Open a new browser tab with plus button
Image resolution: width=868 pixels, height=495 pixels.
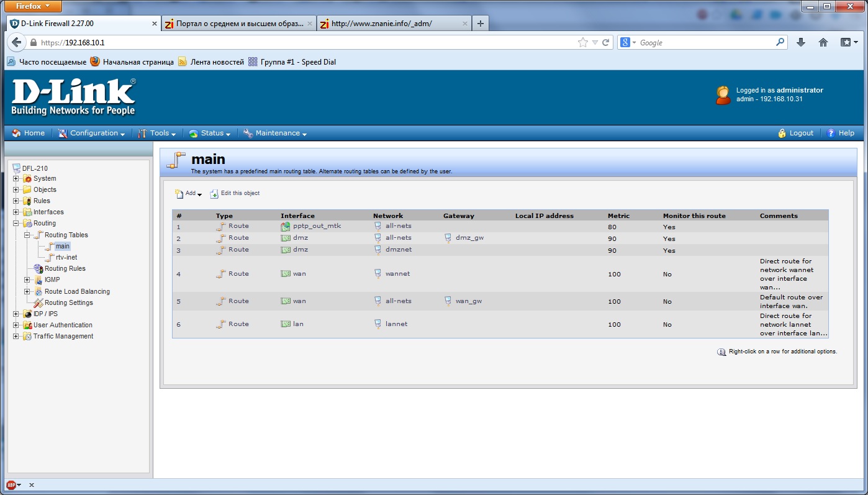(480, 24)
